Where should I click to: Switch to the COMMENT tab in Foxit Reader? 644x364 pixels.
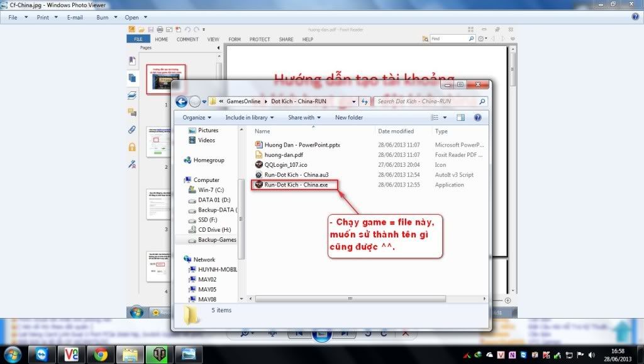point(187,39)
